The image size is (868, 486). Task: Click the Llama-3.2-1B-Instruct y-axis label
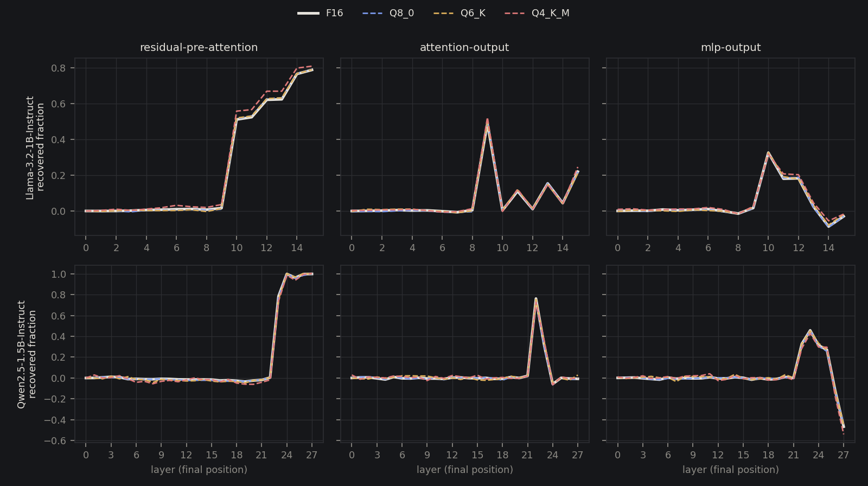30,148
